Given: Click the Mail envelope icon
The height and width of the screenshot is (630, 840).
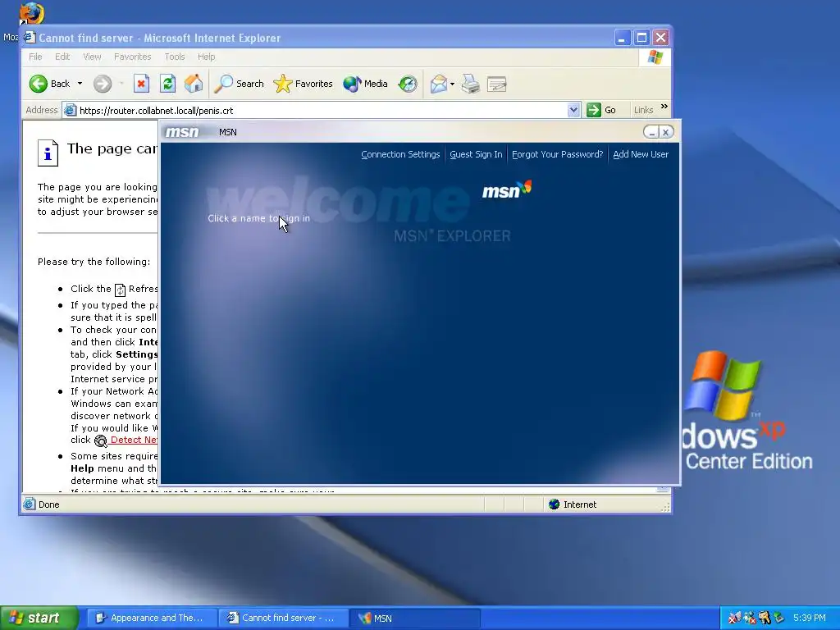Looking at the screenshot, I should [438, 84].
